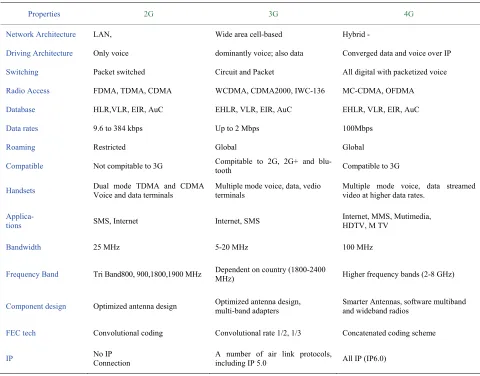Viewport: 480px width, 376px height.
Task: Select the Roaming row label
Action: pos(20,147)
